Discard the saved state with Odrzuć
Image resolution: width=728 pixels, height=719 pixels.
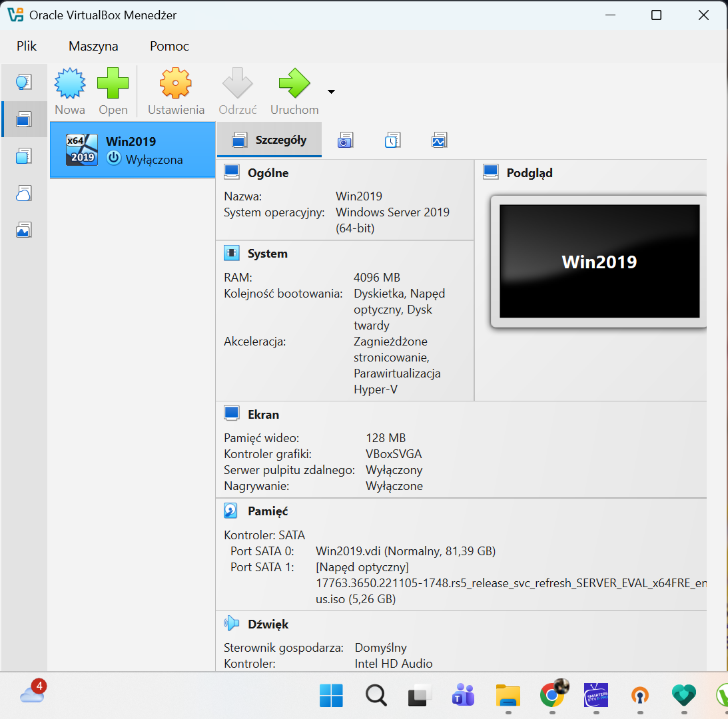click(237, 90)
